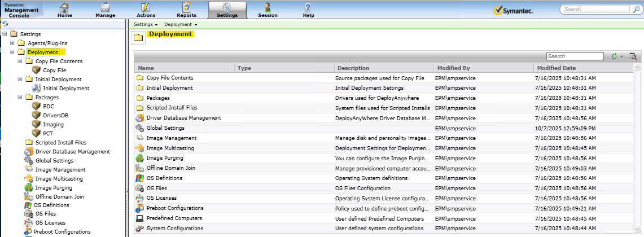Click the OS Definitions icon in the list

[140, 178]
